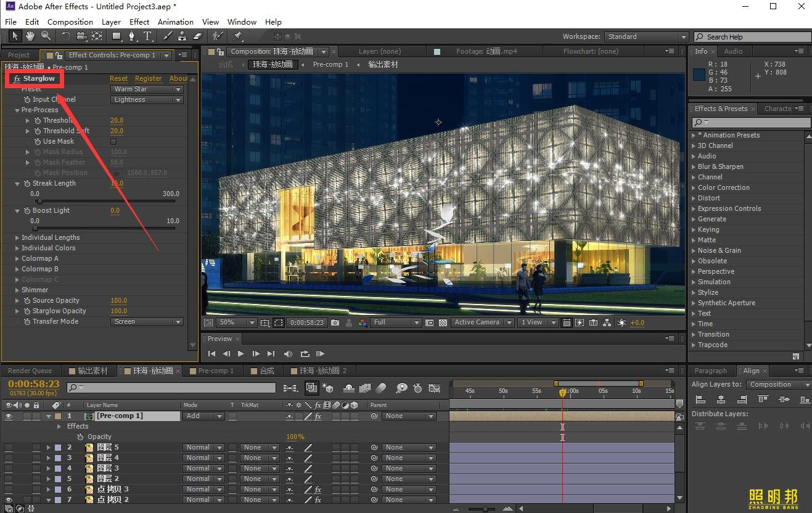Hide the Pre-comp 1 layer
Viewport: 812px width, 513px height.
pyautogui.click(x=9, y=416)
